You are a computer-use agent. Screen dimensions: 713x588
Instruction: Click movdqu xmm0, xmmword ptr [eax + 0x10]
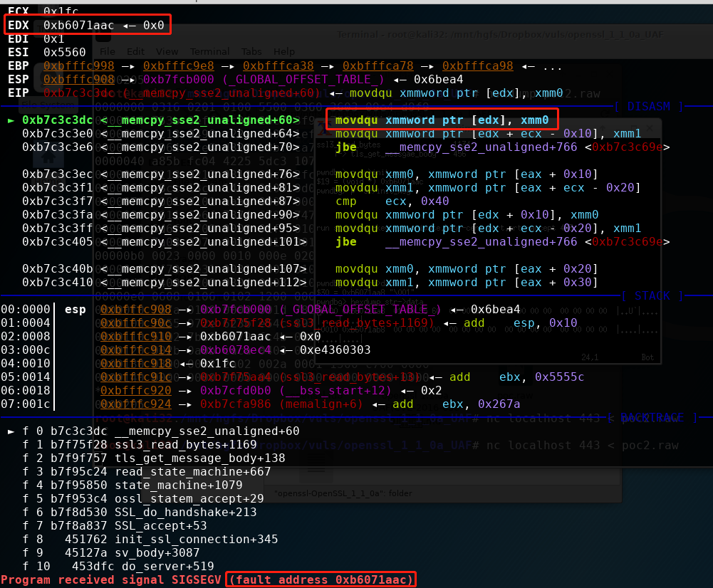click(x=467, y=174)
